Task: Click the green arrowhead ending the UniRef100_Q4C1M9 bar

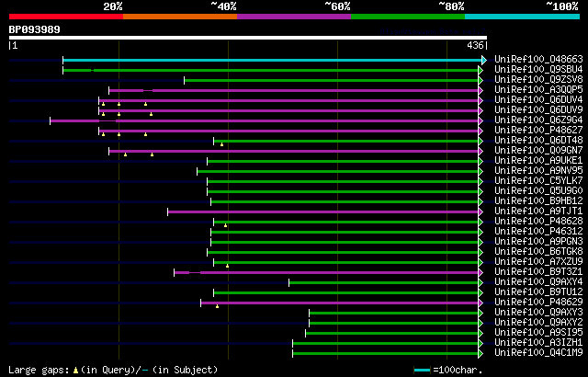Action: pyautogui.click(x=481, y=354)
